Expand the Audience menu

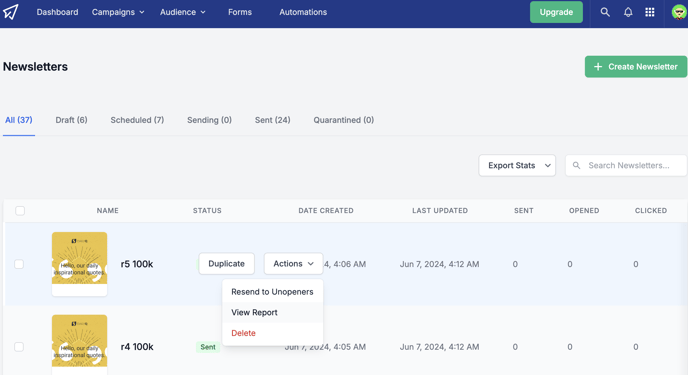point(183,12)
